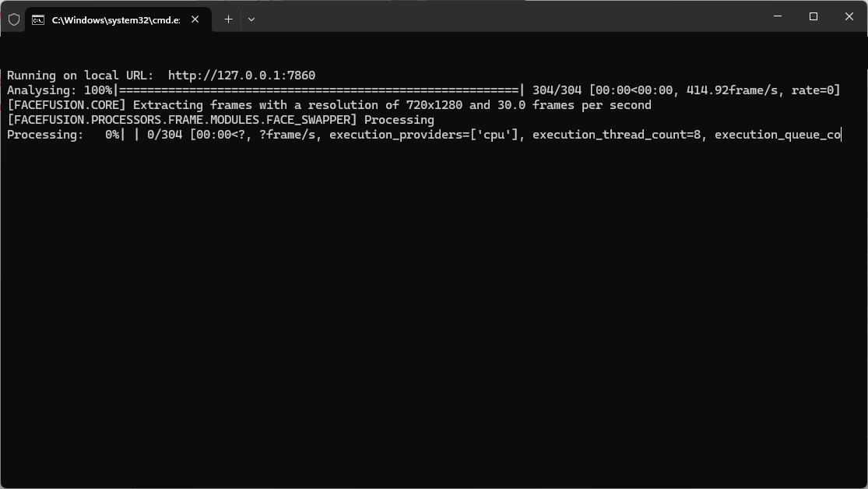Select the C:\Windows\system32\cmd.exe tab
This screenshot has height=489, width=868.
click(118, 20)
